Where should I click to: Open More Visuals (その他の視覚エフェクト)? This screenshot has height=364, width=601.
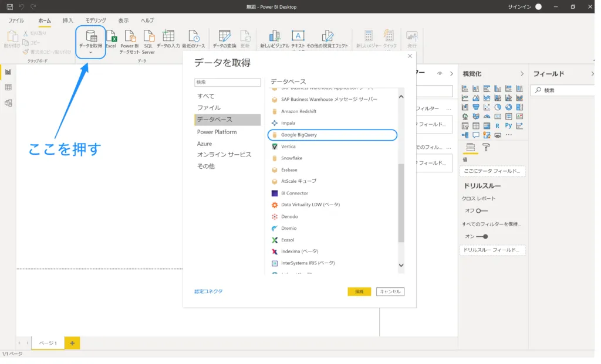coord(327,39)
